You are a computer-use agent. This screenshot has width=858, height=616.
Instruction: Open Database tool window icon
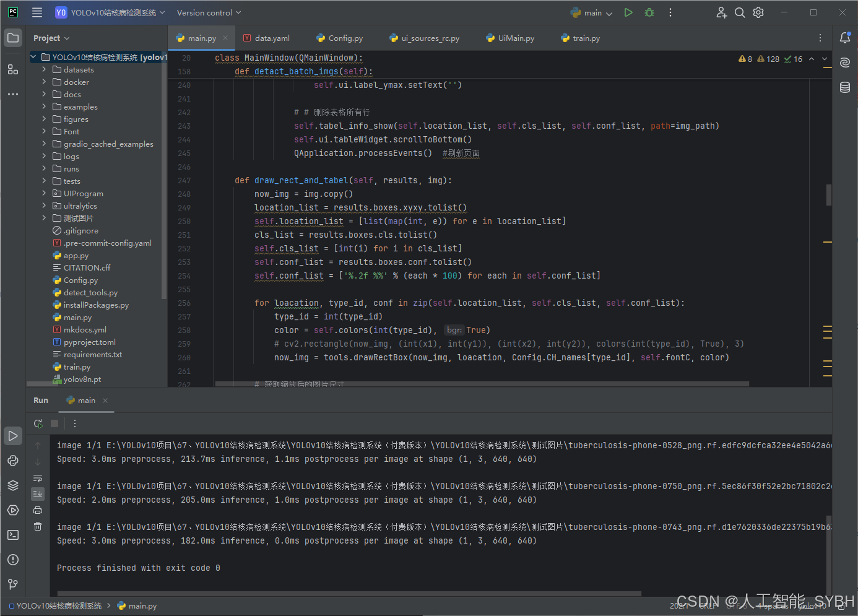(845, 87)
